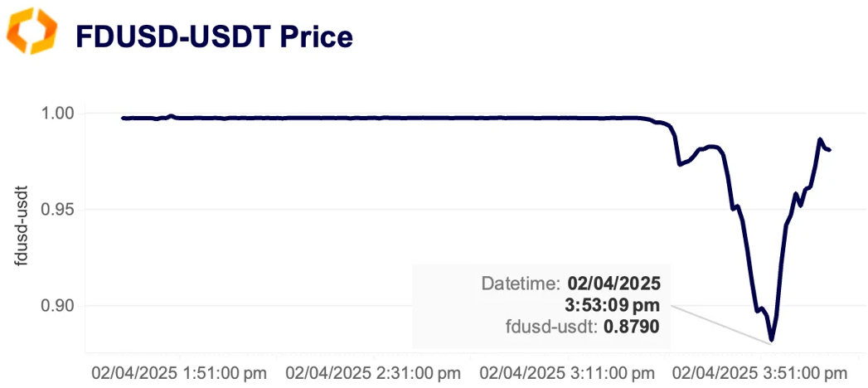Click the small price bump near chart start
Screen dimensions: 868x388
171,116
